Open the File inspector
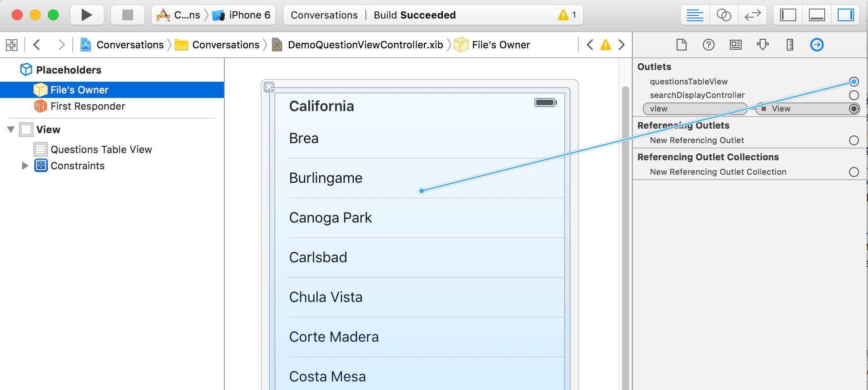The height and width of the screenshot is (390, 868). 682,45
